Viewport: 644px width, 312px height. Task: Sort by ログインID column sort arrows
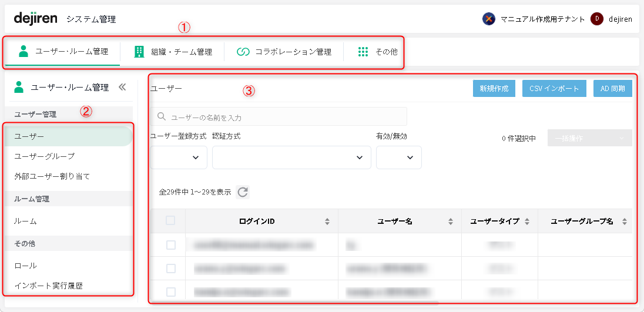327,222
